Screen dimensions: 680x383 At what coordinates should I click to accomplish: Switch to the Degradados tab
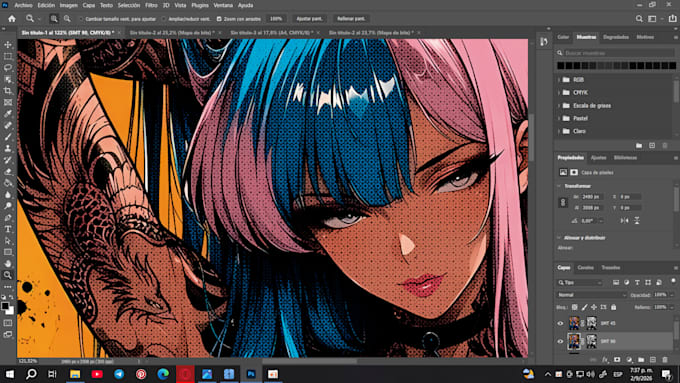pos(616,37)
